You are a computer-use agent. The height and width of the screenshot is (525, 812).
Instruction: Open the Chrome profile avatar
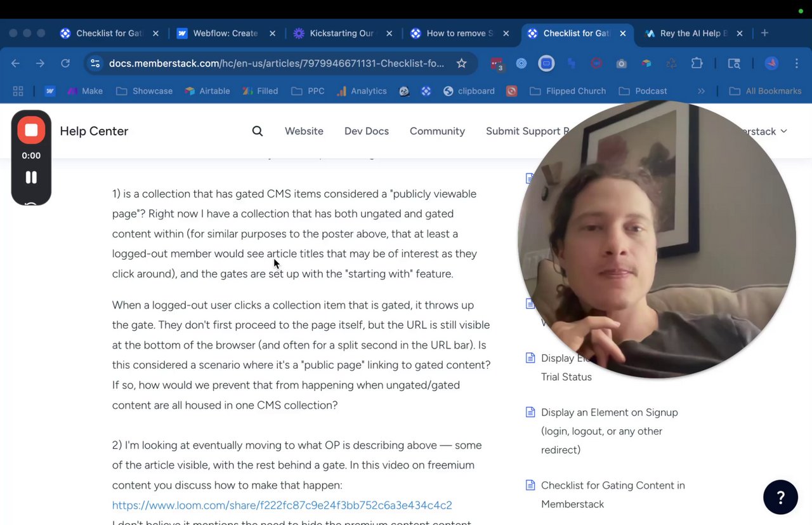coord(771,63)
